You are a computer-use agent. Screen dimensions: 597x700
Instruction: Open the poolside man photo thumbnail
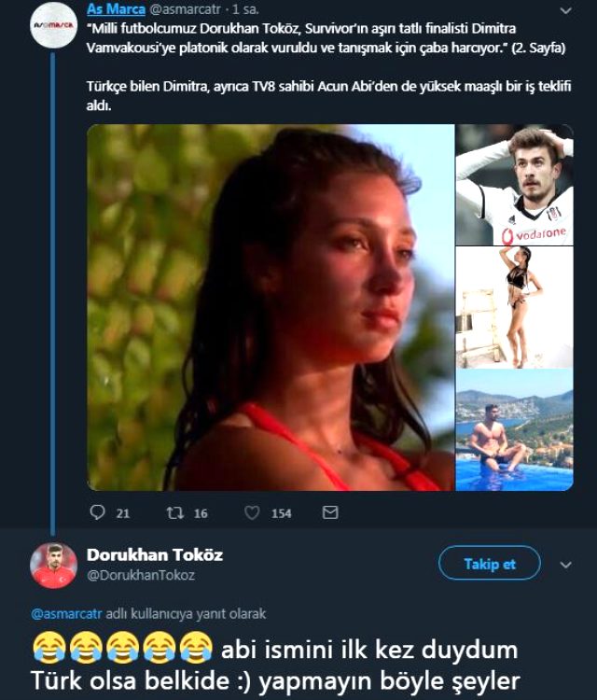click(x=514, y=429)
